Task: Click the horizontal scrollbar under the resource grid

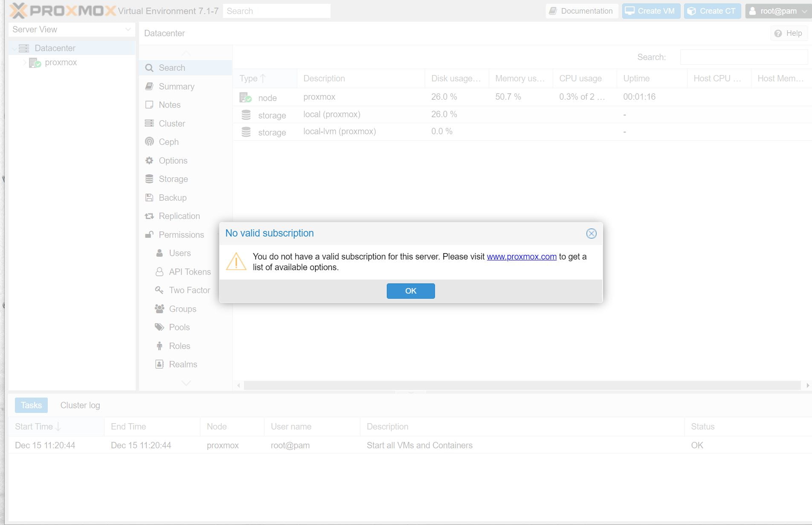Action: 522,385
